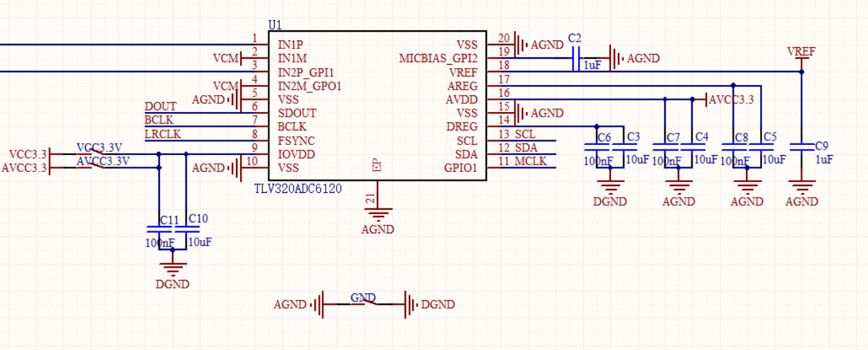Viewport: 868px width, 350px height.
Task: Click the 1uF value of C9
Action: point(823,159)
